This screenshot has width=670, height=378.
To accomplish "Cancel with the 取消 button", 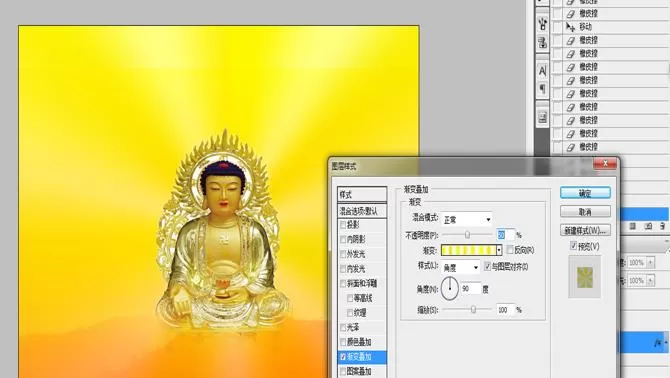I will (585, 212).
